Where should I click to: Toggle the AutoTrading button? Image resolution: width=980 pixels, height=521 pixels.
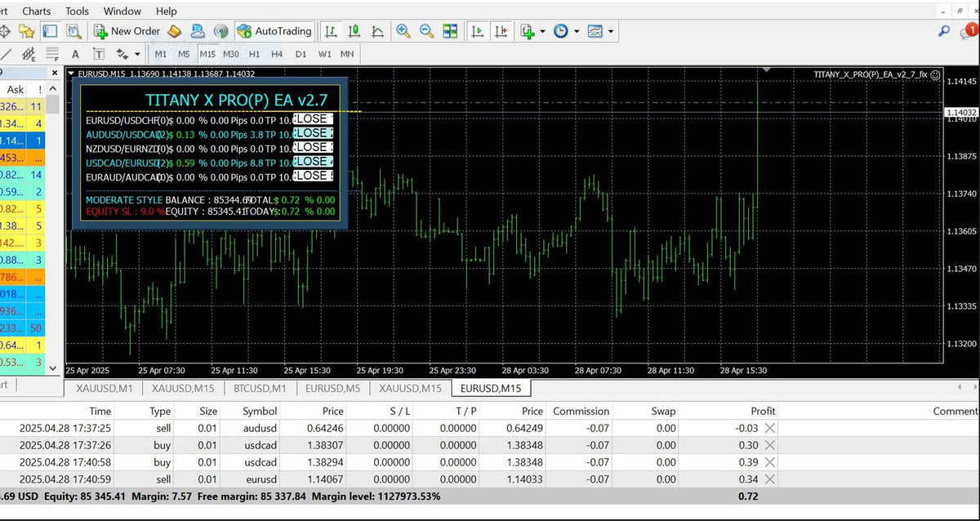tap(274, 31)
